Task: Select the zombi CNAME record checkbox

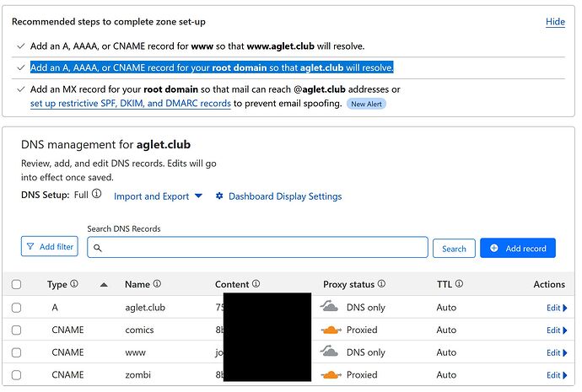Action: (16, 375)
